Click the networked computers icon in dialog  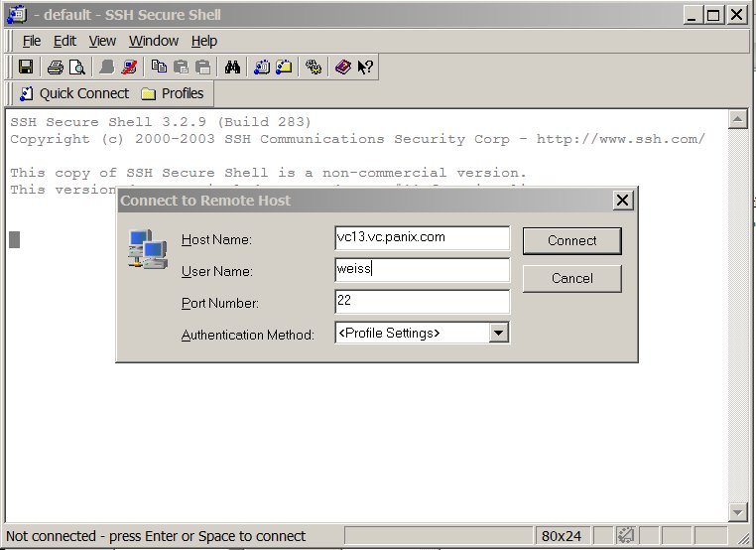point(148,249)
